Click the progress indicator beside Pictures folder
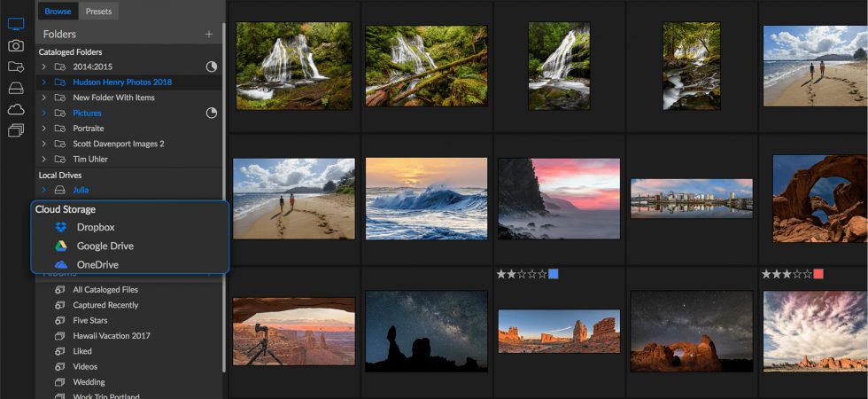868x399 pixels. pyautogui.click(x=212, y=113)
